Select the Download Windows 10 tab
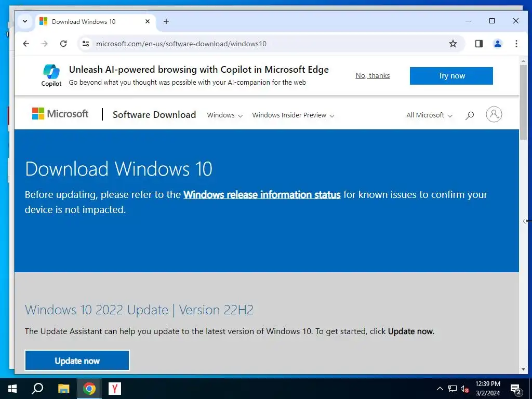 tap(96, 22)
